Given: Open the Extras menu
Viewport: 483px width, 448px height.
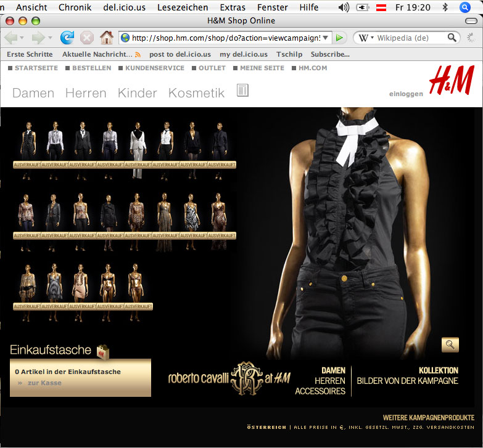Looking at the screenshot, I should (x=232, y=7).
